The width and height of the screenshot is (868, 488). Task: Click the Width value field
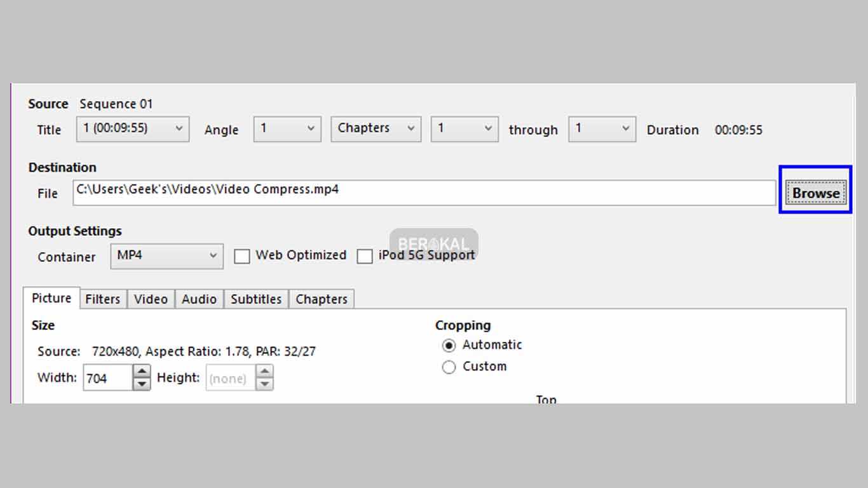[x=107, y=378]
